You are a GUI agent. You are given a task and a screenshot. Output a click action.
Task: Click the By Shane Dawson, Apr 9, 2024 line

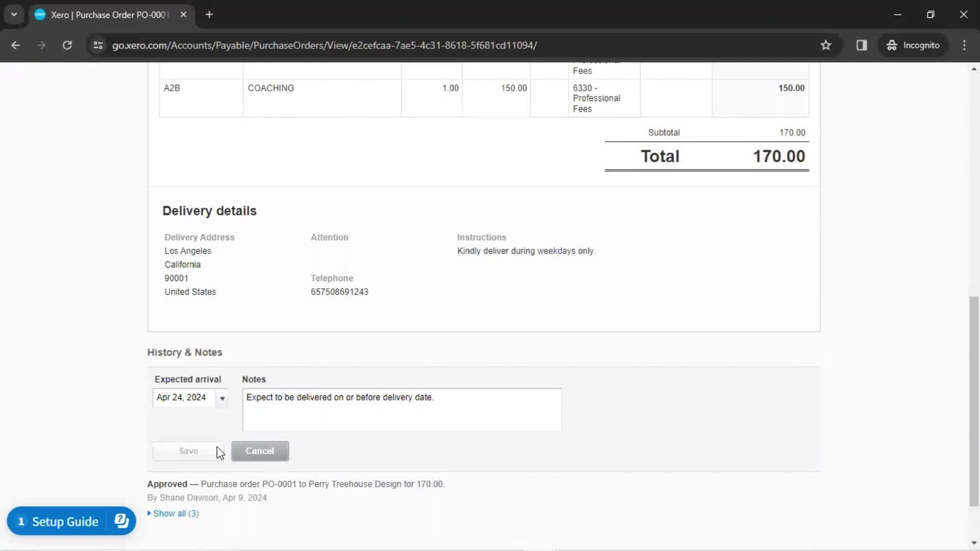[207, 497]
